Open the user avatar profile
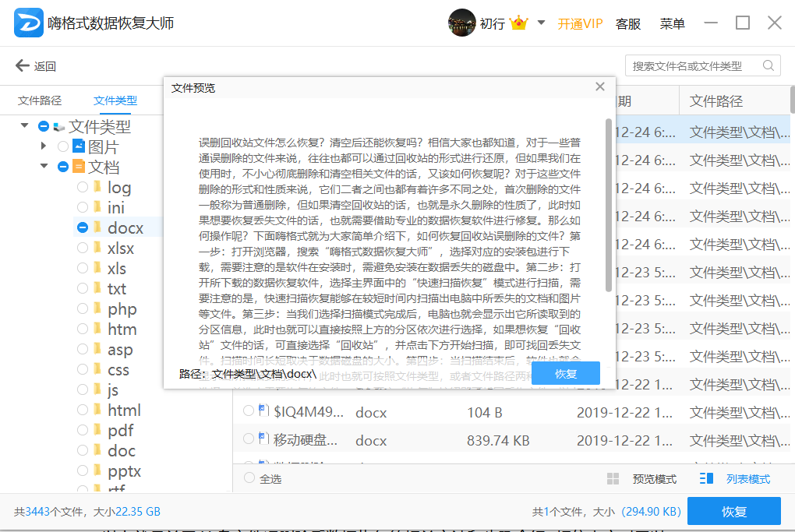Viewport: 795px width, 532px height. pyautogui.click(x=461, y=23)
